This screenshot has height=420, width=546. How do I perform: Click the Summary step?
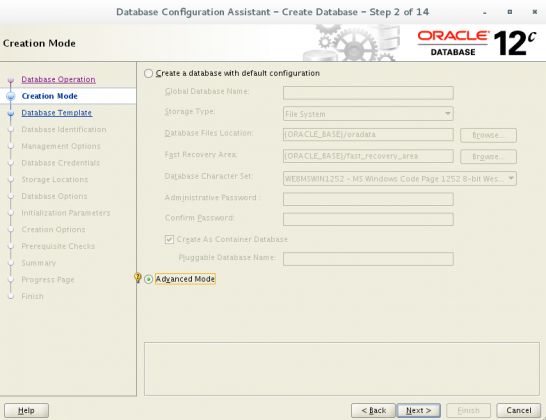[x=39, y=263]
